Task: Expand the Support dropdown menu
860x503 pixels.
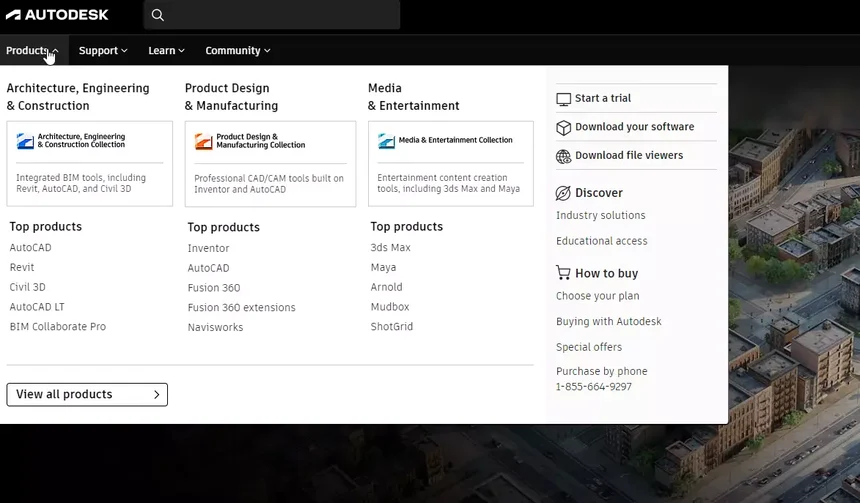Action: 103,50
